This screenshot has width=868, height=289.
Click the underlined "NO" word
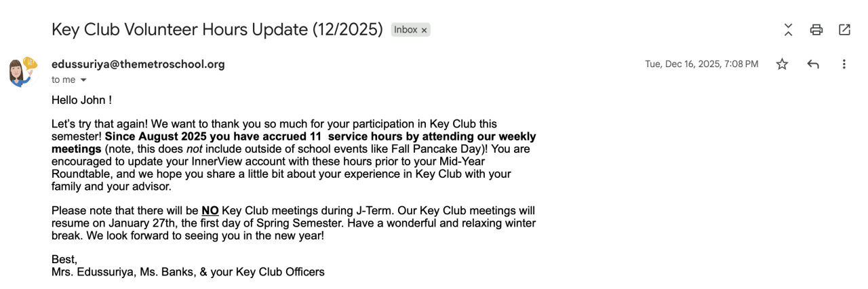(x=210, y=211)
